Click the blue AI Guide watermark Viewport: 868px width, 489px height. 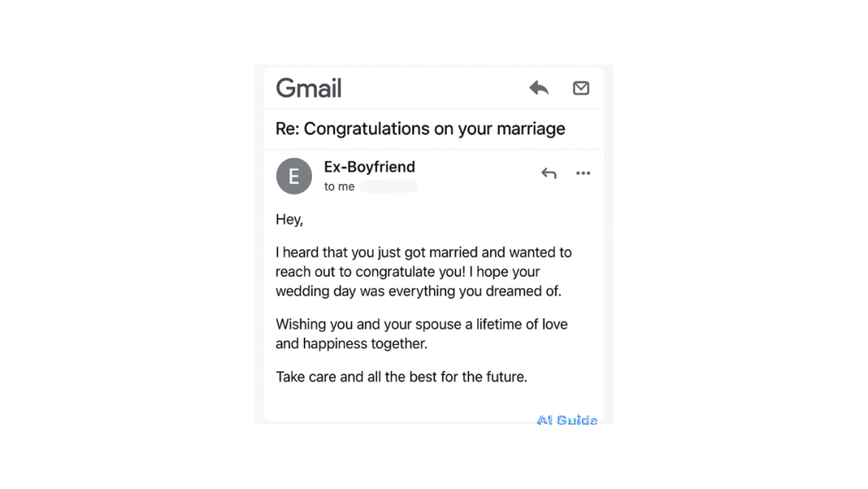point(567,421)
